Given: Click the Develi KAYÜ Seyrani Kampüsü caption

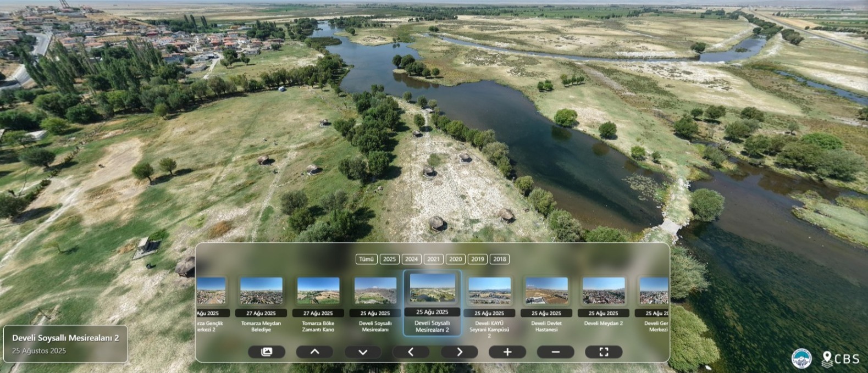Looking at the screenshot, I should click(x=489, y=330).
